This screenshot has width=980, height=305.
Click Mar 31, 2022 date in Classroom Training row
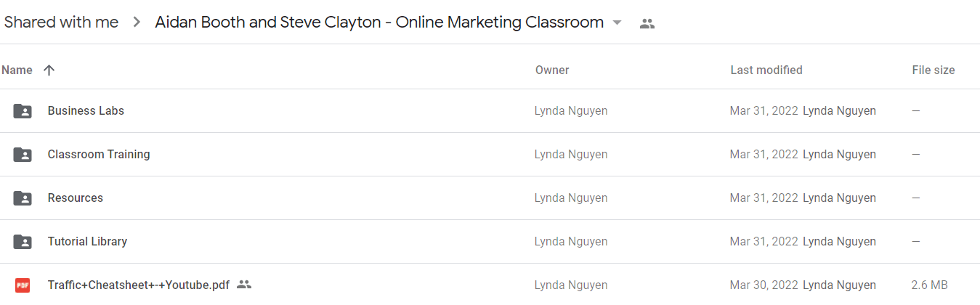point(764,155)
